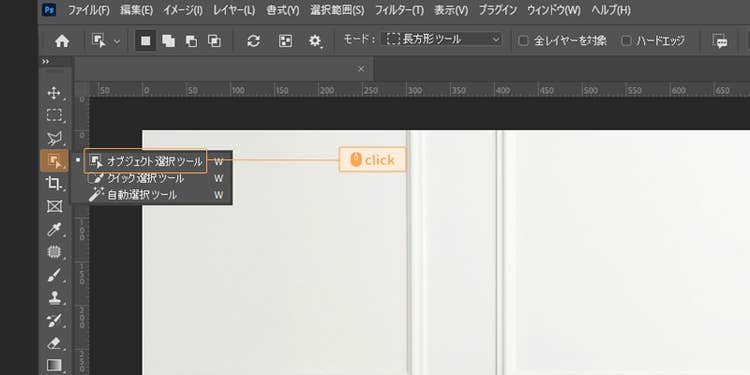Image resolution: width=750 pixels, height=375 pixels.
Task: Select the Gradient tool
Action: (x=54, y=365)
